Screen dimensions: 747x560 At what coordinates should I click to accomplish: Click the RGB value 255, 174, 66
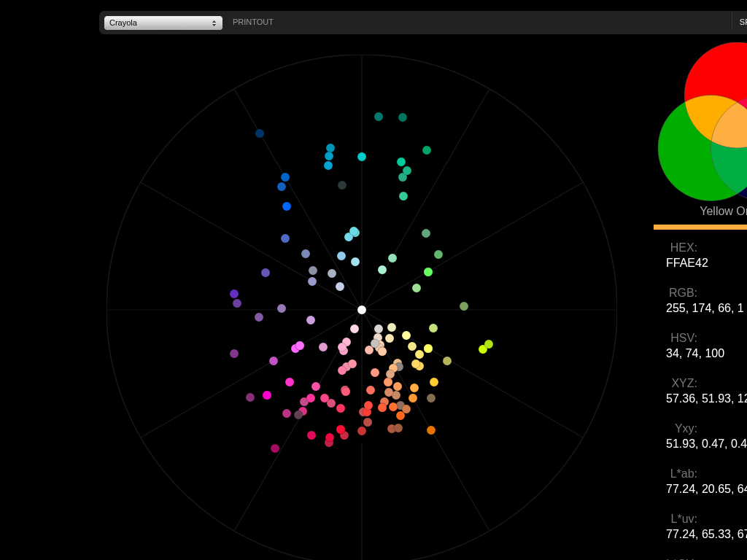tap(705, 308)
